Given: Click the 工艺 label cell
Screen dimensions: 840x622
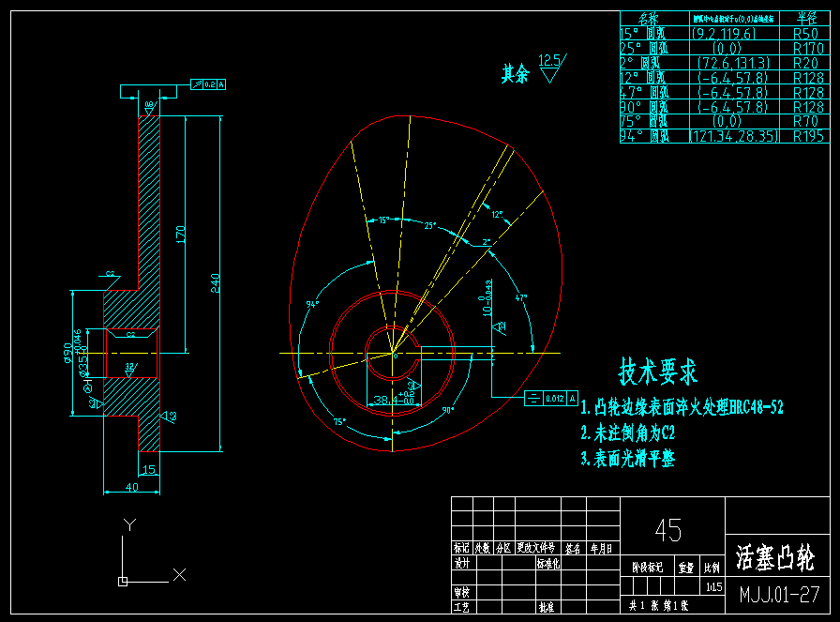Looking at the screenshot, I should click(x=462, y=607).
